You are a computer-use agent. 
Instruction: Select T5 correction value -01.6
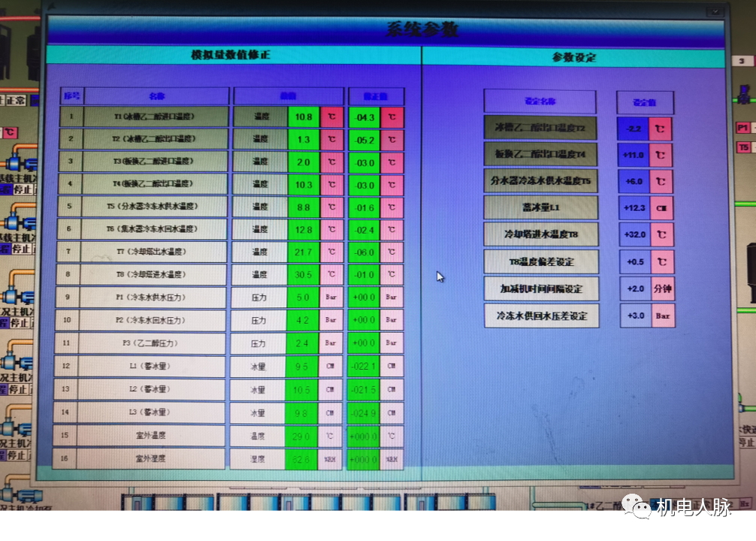[x=365, y=207]
